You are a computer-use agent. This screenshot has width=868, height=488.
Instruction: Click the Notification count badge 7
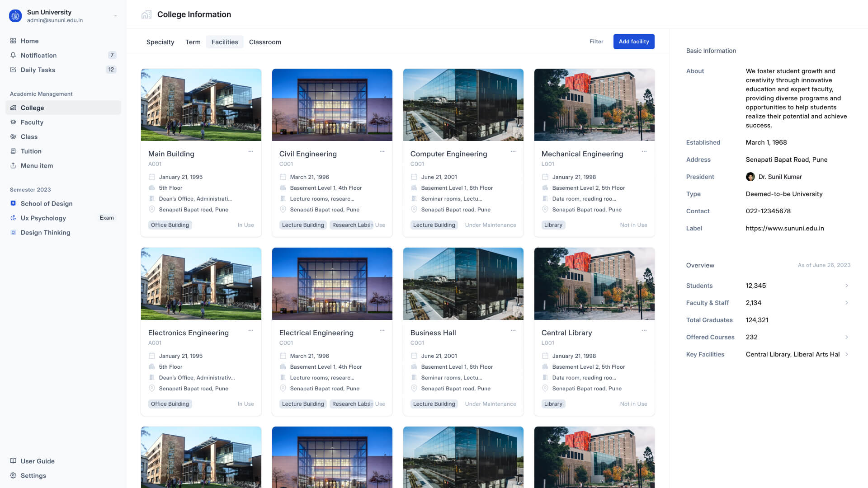point(112,55)
